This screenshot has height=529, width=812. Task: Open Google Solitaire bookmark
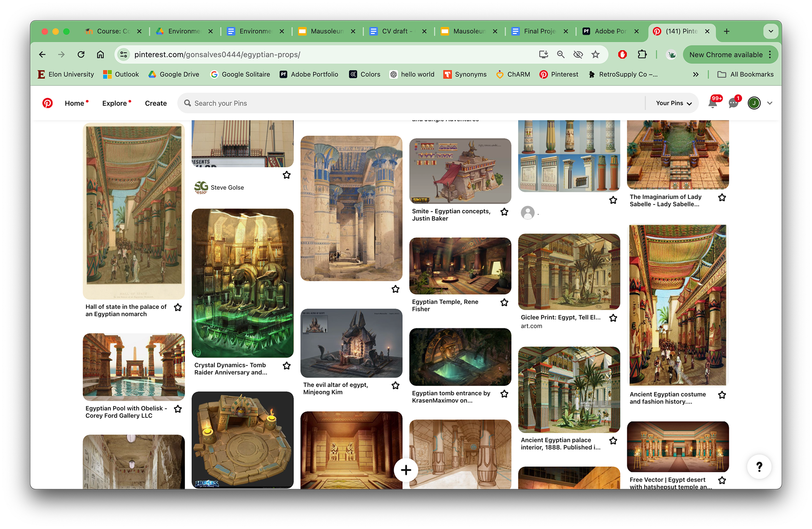[x=240, y=74]
